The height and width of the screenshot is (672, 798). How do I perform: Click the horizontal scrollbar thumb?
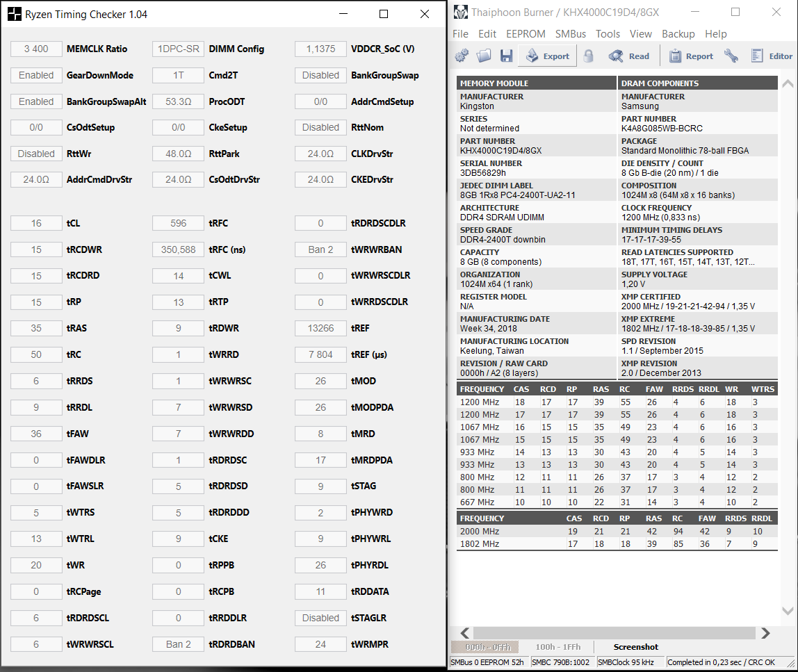[x=614, y=633]
